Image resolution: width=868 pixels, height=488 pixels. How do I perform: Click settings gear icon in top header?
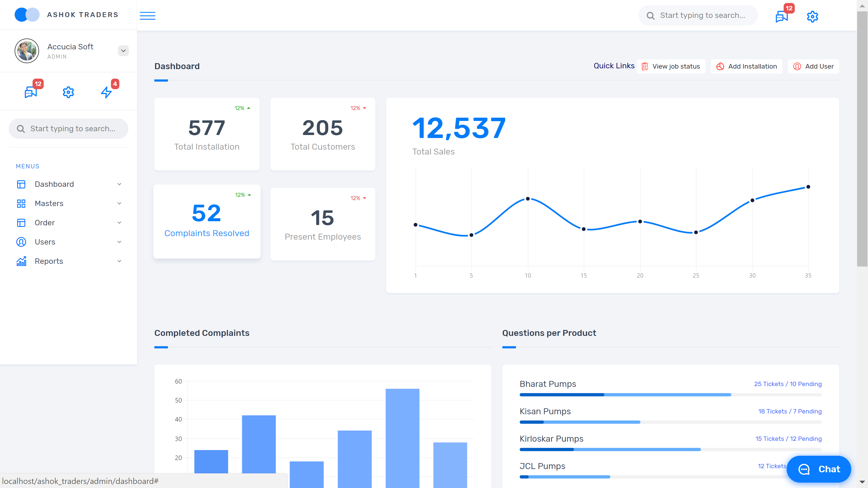(x=812, y=16)
